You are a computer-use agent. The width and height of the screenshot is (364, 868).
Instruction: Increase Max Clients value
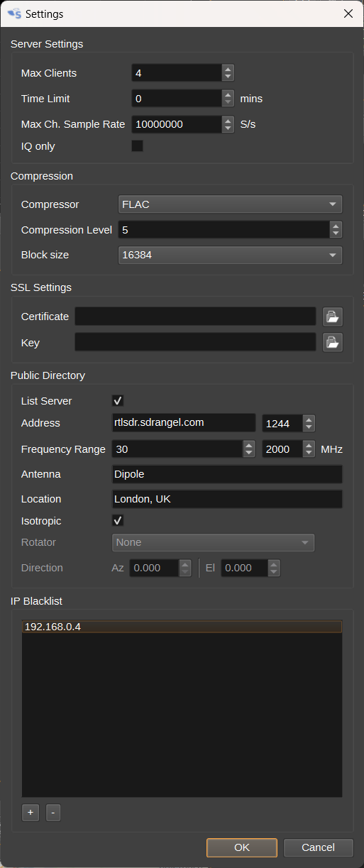click(x=228, y=69)
